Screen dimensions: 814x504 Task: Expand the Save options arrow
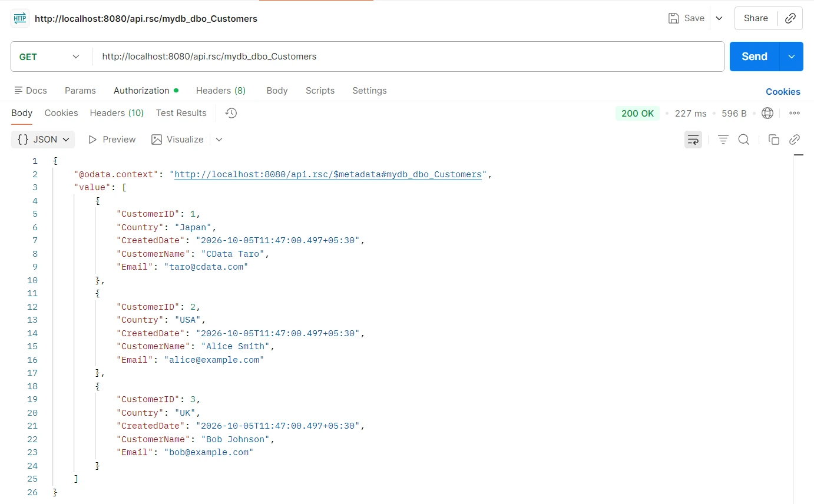click(719, 18)
